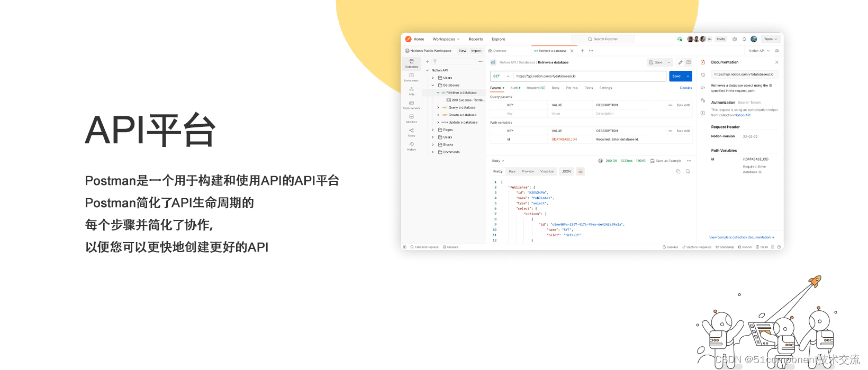Collapse the Notion API collection

click(428, 70)
